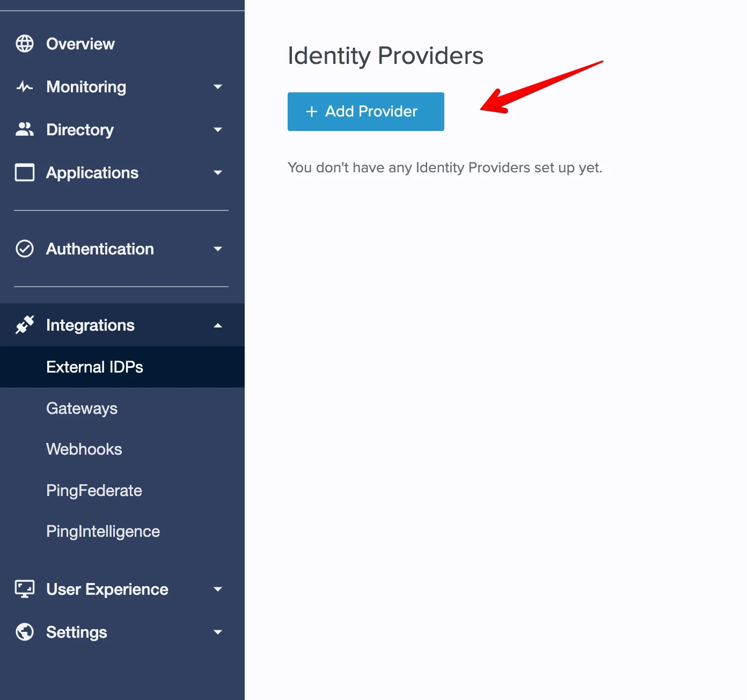Open the Webhooks page

84,449
